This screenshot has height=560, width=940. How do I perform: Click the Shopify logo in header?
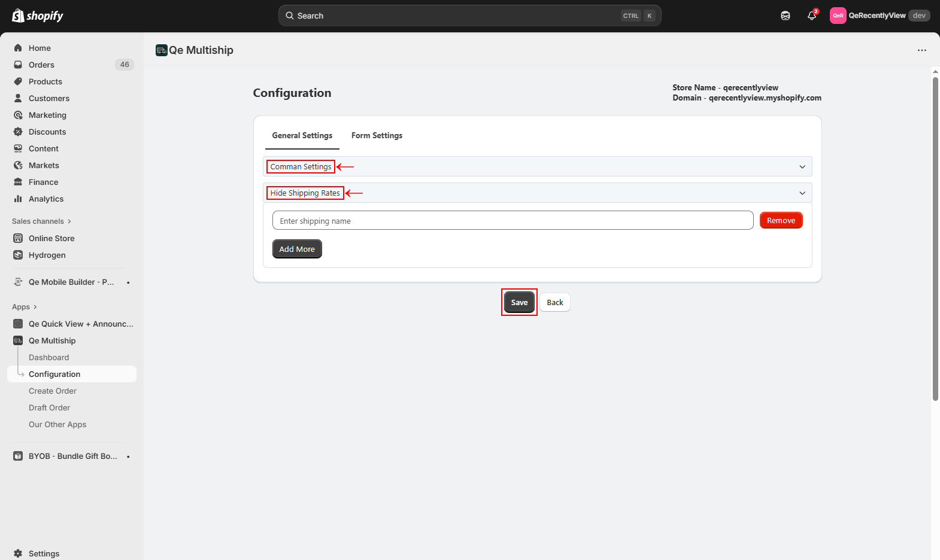tap(38, 16)
